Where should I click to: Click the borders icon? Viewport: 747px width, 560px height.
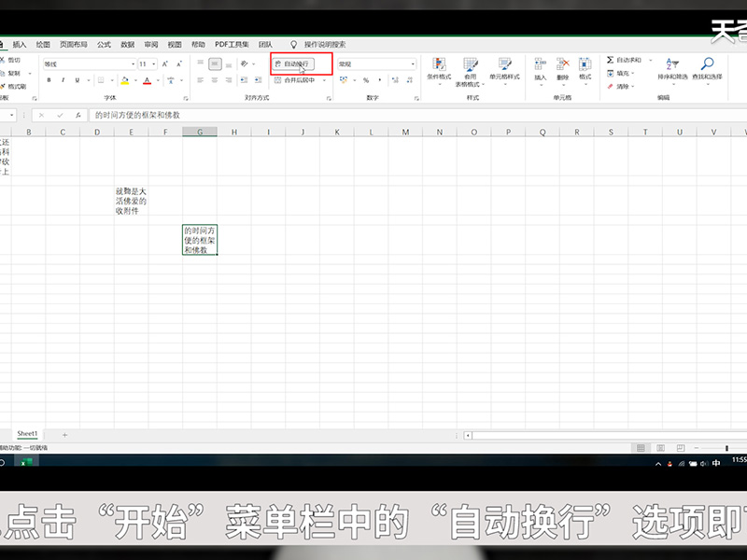point(101,80)
